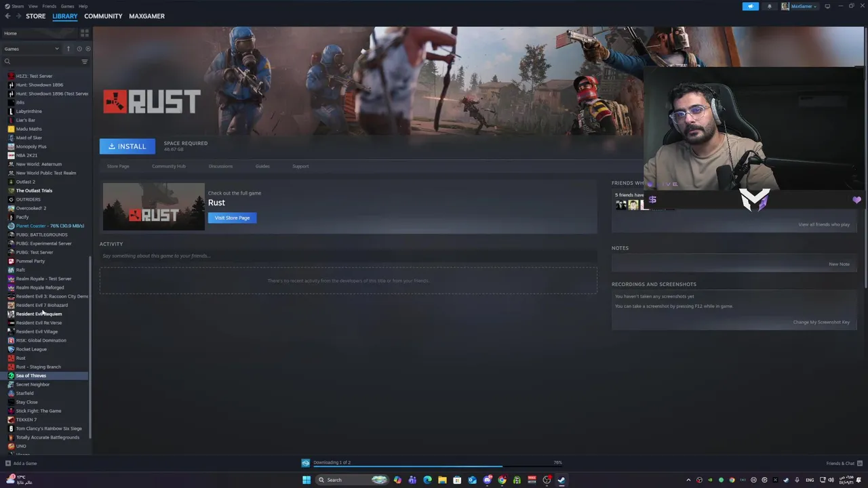
Task: Click the library search input field
Action: click(44, 62)
